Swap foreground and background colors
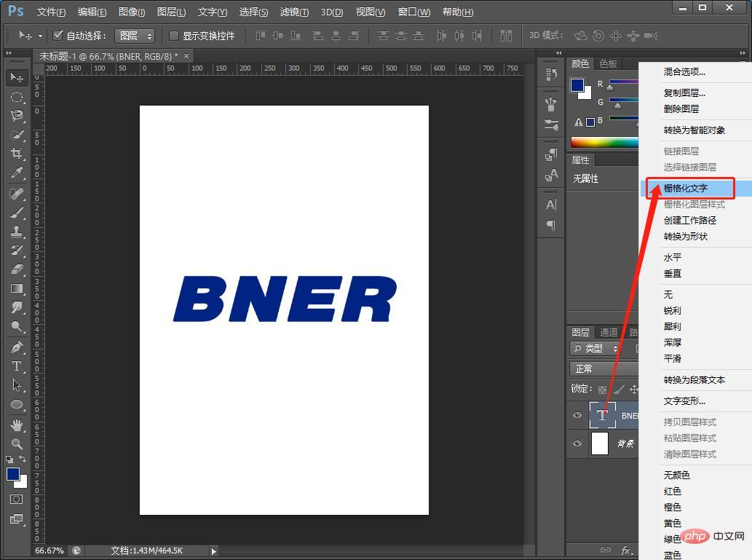 (23, 460)
